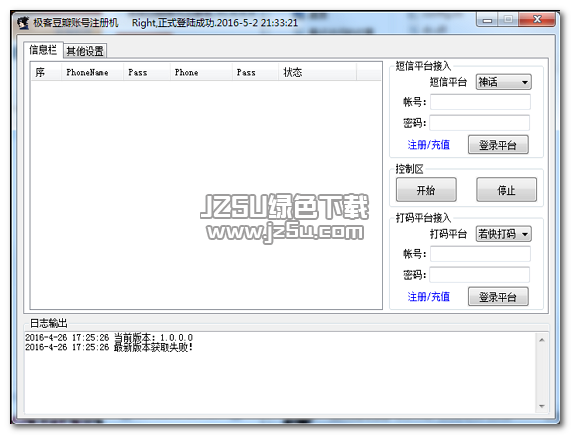Viewport: 571px width, 435px height.
Task: Focus the 帐号 field under 短信平台接入
Action: click(480, 102)
